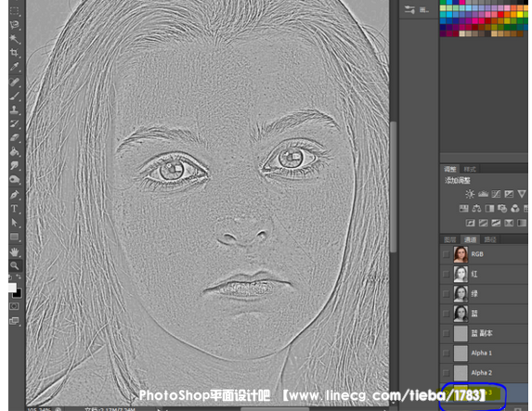532x411 pixels.
Task: Add a Brightness/Contrast adjustment
Action: pyautogui.click(x=470, y=194)
